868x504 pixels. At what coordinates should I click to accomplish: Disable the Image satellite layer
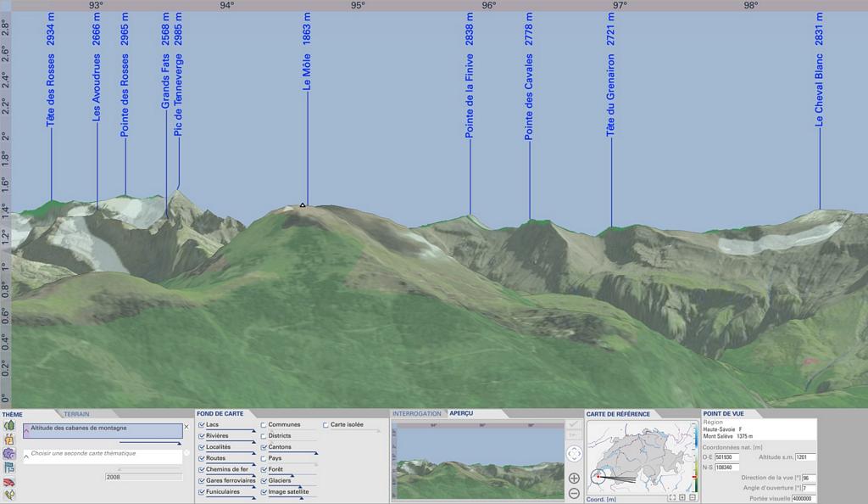point(264,491)
